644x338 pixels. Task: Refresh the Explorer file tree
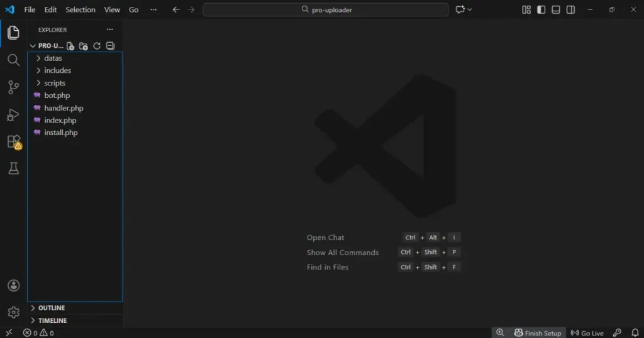tap(97, 46)
